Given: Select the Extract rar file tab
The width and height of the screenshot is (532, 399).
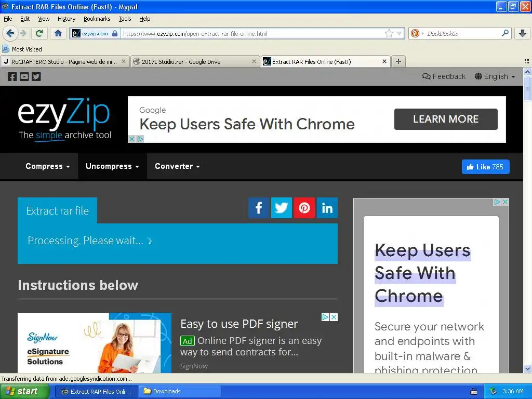Looking at the screenshot, I should pos(57,211).
